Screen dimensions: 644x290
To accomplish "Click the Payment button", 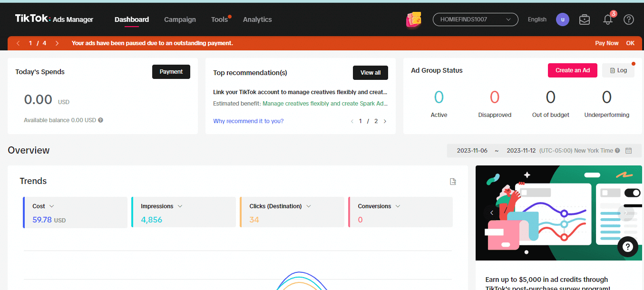I will (x=171, y=72).
